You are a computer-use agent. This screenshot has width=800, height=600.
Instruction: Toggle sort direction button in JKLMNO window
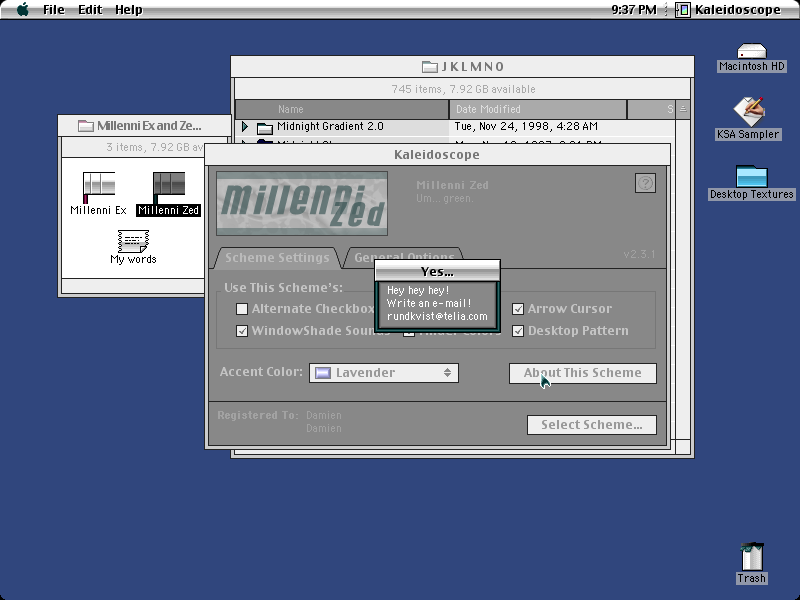click(683, 109)
